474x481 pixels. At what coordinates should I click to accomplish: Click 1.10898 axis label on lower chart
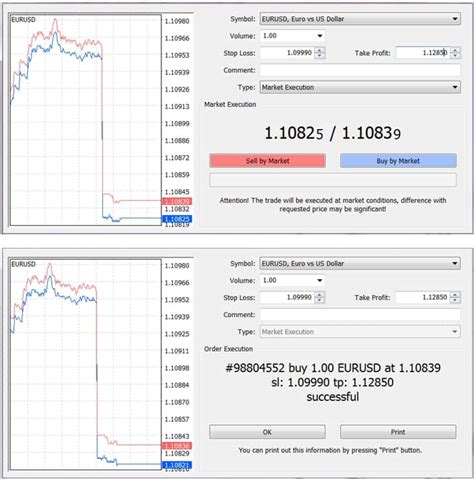tap(177, 368)
